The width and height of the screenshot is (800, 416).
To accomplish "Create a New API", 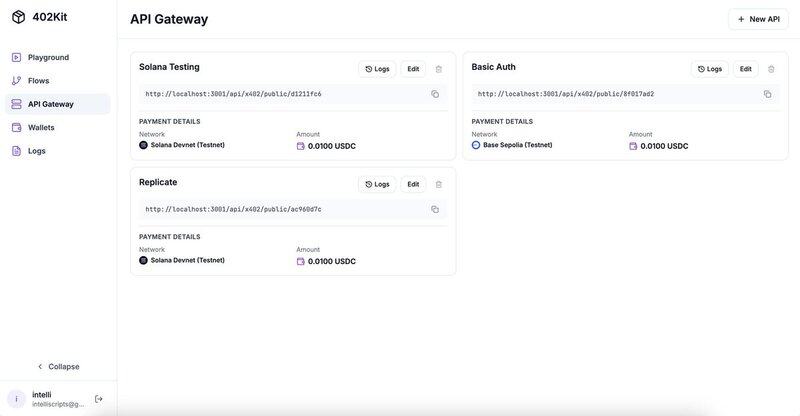I will click(x=758, y=19).
